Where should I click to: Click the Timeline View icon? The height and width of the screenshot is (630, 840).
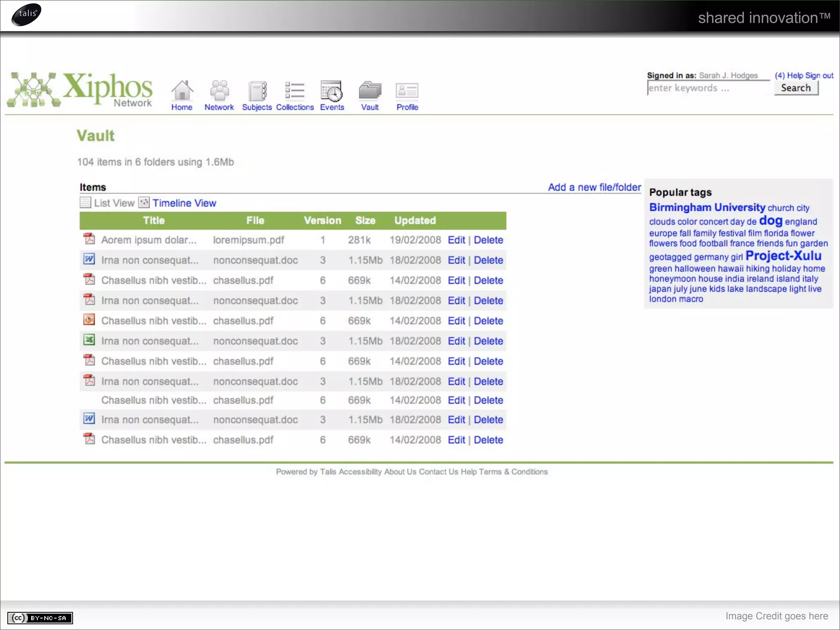(144, 202)
